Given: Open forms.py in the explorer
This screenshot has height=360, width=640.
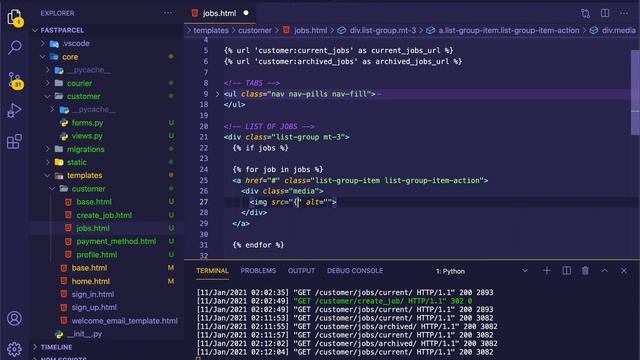Looking at the screenshot, I should (x=87, y=122).
